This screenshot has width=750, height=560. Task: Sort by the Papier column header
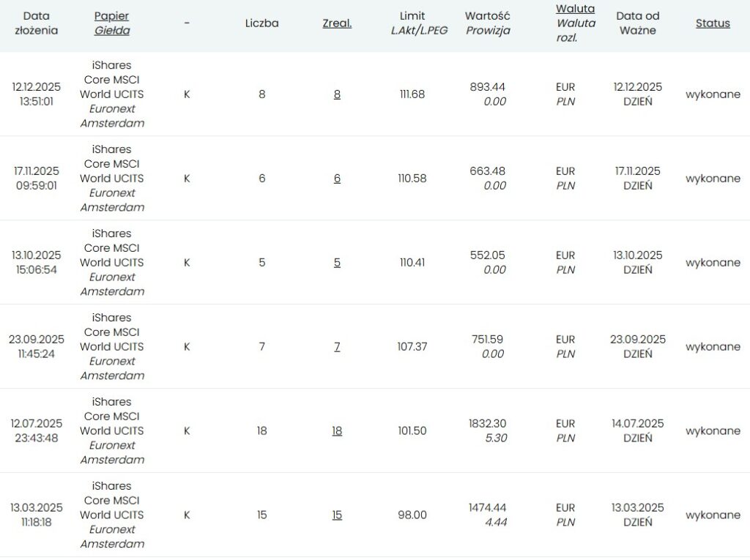point(112,16)
